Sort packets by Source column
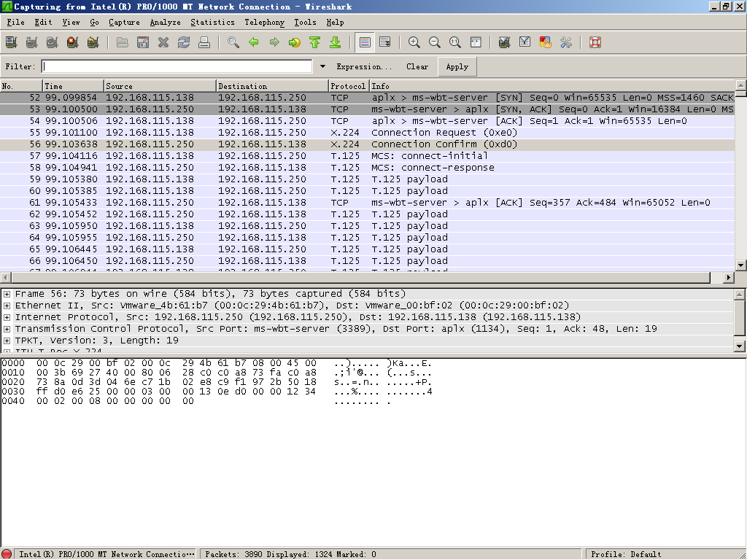 pyautogui.click(x=160, y=86)
